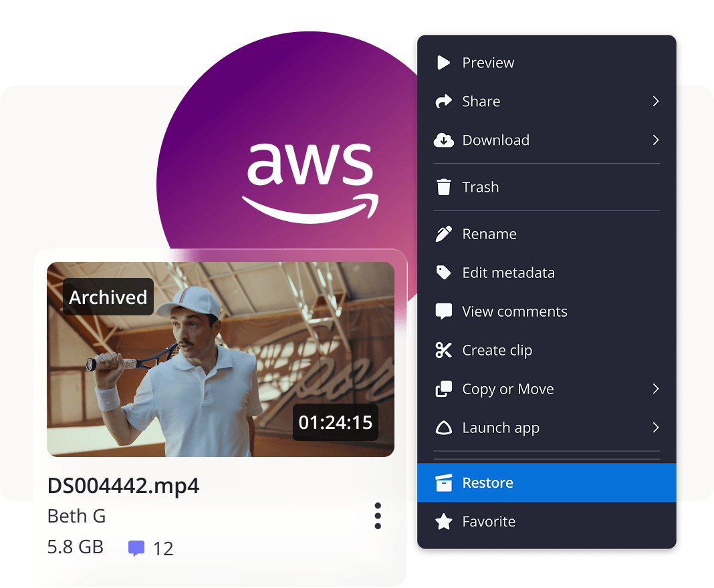
Task: Click the Launch app icon
Action: click(443, 428)
